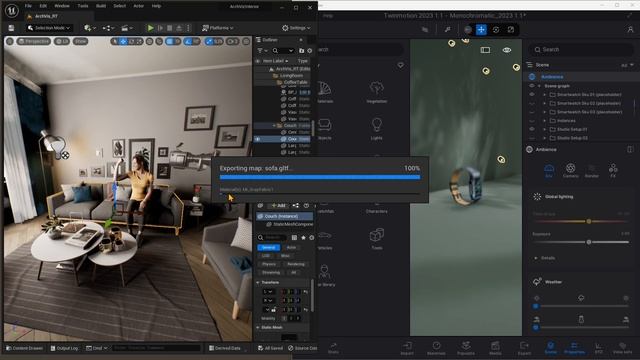
Task: Click the General filter in Details panel
Action: [x=268, y=247]
